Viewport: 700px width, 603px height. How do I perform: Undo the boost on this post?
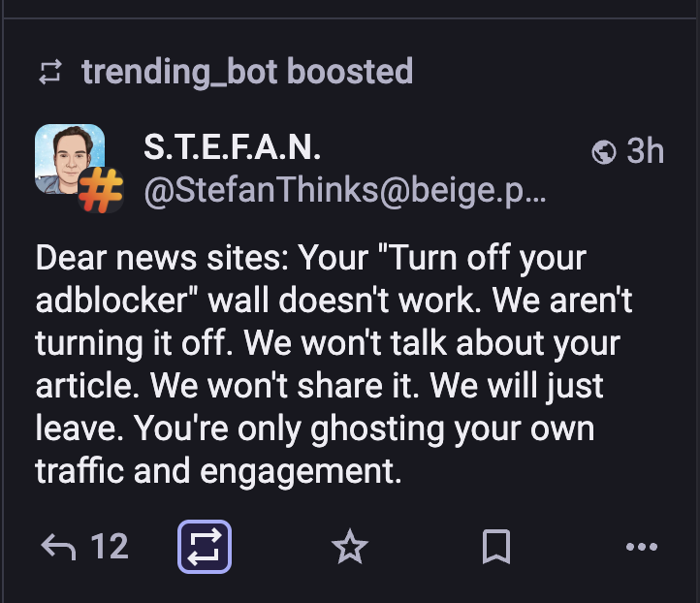coord(205,548)
